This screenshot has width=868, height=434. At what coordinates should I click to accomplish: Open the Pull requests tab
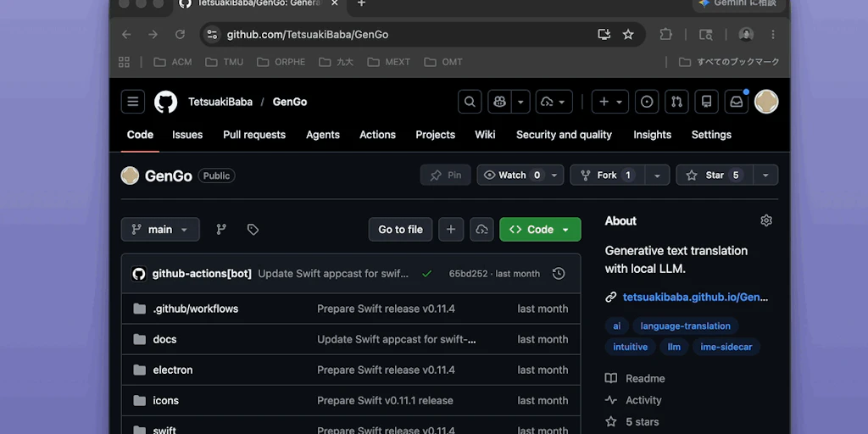254,135
